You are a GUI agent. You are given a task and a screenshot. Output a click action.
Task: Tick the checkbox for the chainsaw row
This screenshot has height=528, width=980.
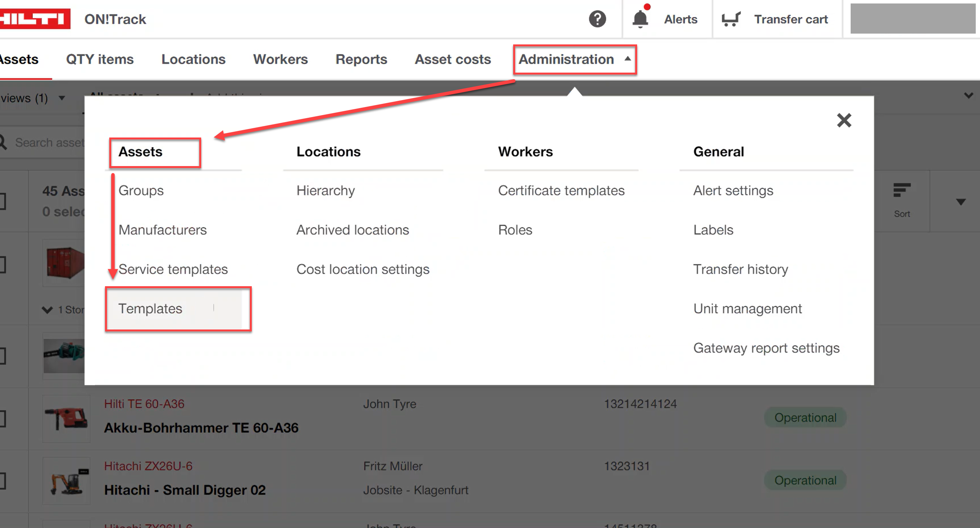2,356
